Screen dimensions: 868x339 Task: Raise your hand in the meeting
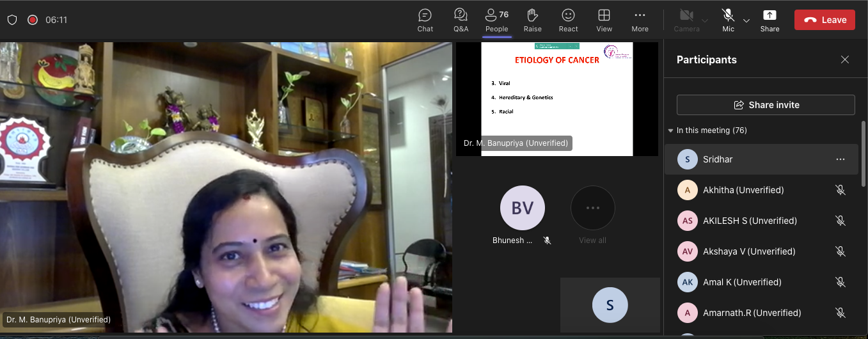(x=532, y=20)
